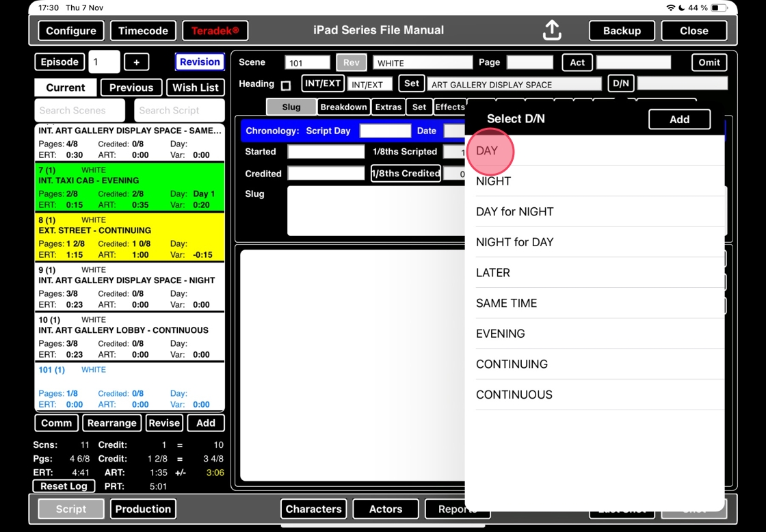Click the Search Script field
766x532 pixels.
(179, 110)
